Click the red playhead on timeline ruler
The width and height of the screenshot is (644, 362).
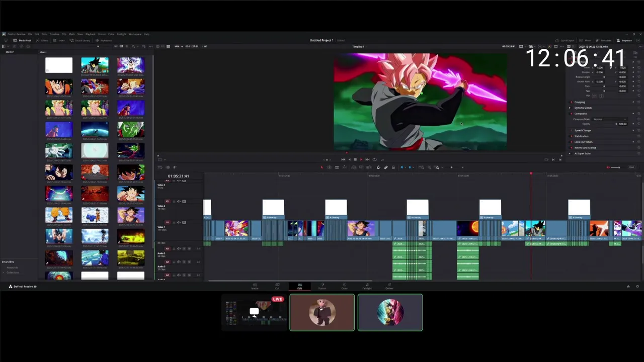[x=531, y=174]
